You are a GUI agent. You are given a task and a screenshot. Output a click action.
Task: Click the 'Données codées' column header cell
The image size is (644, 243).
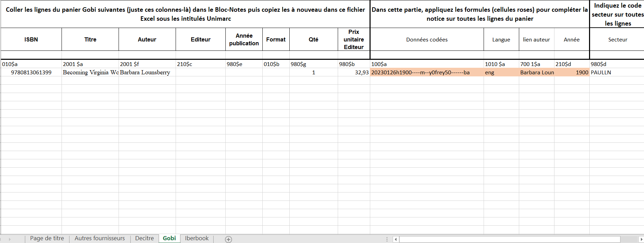(427, 40)
